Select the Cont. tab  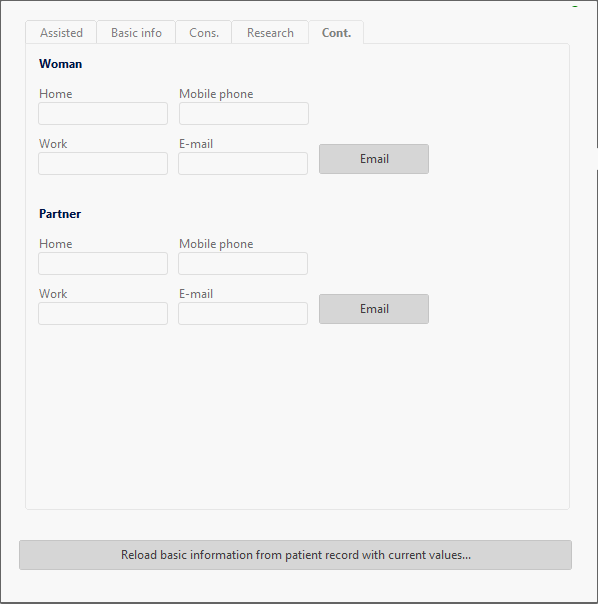[336, 32]
